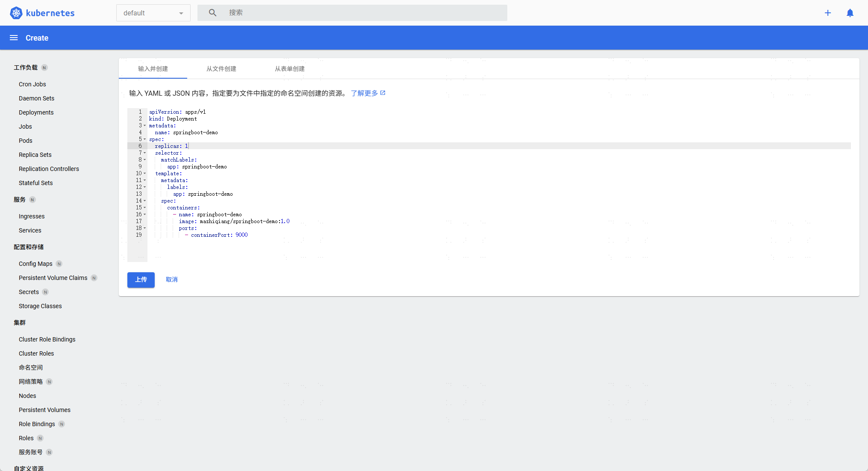
Task: Switch to the 从表单创建 tab
Action: tap(289, 69)
